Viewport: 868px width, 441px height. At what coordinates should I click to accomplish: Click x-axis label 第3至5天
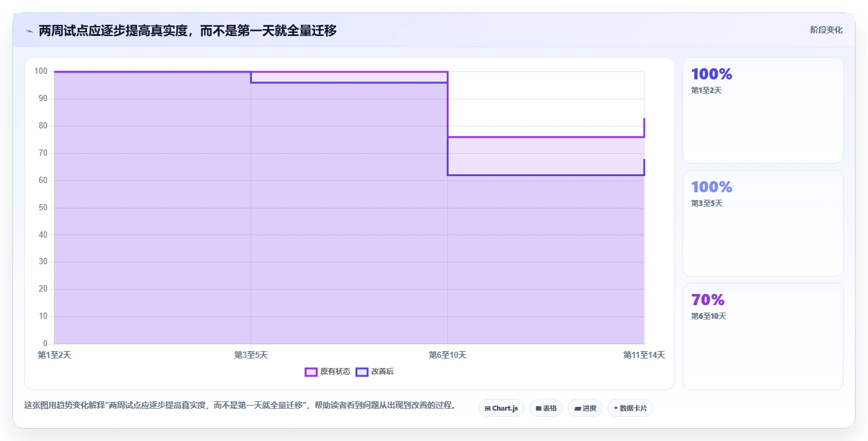(251, 355)
